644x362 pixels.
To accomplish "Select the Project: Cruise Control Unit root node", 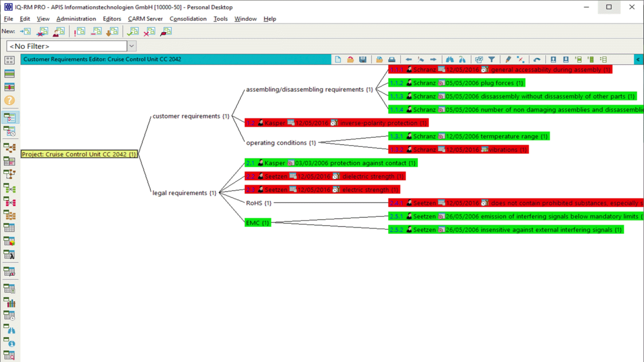I will [79, 154].
